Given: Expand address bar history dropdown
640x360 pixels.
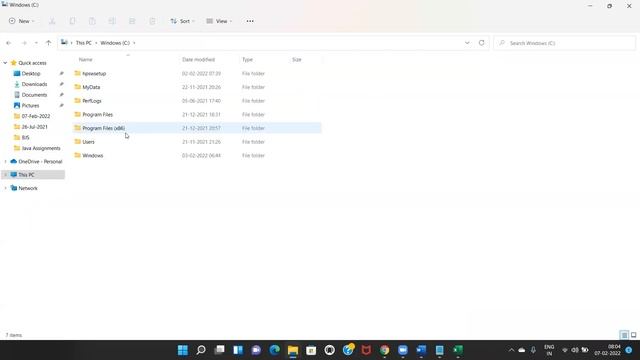Looking at the screenshot, I should click(467, 43).
